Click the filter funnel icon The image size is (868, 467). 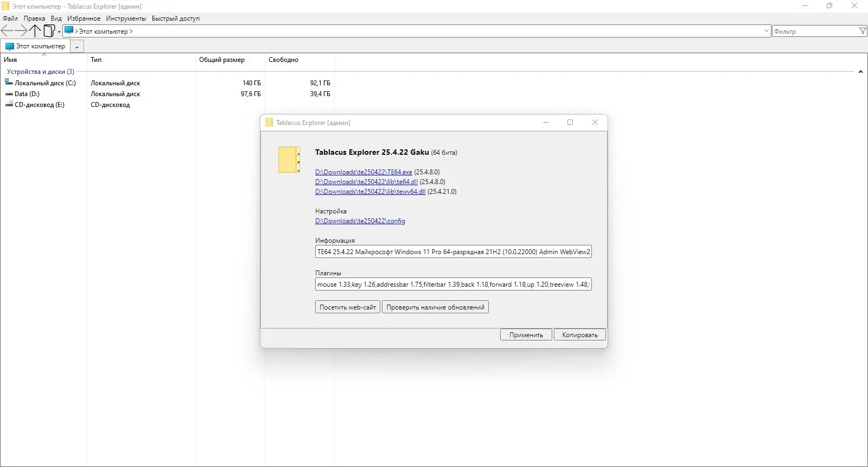point(863,31)
